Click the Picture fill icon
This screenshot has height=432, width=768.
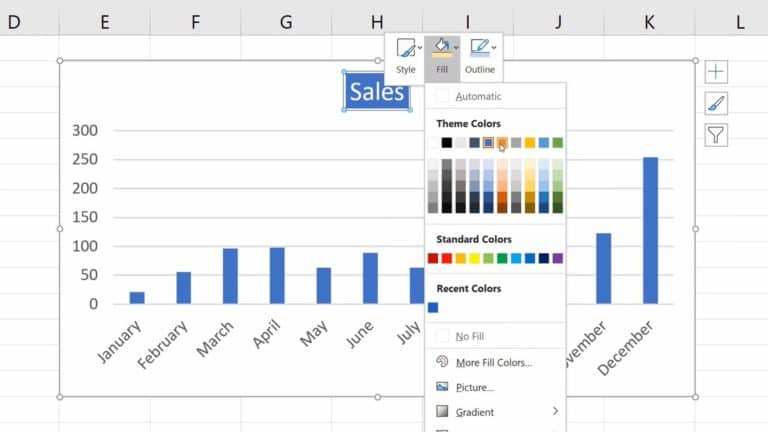click(442, 386)
